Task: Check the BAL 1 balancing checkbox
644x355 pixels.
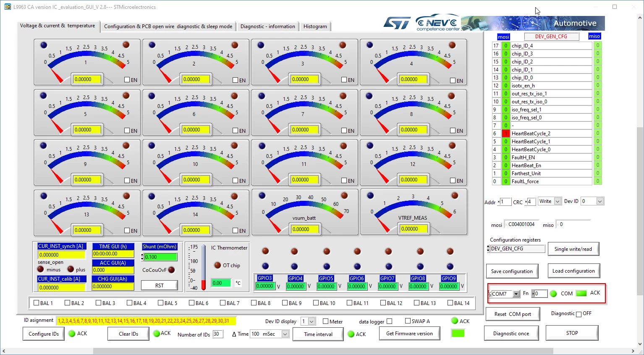Action: pos(36,303)
